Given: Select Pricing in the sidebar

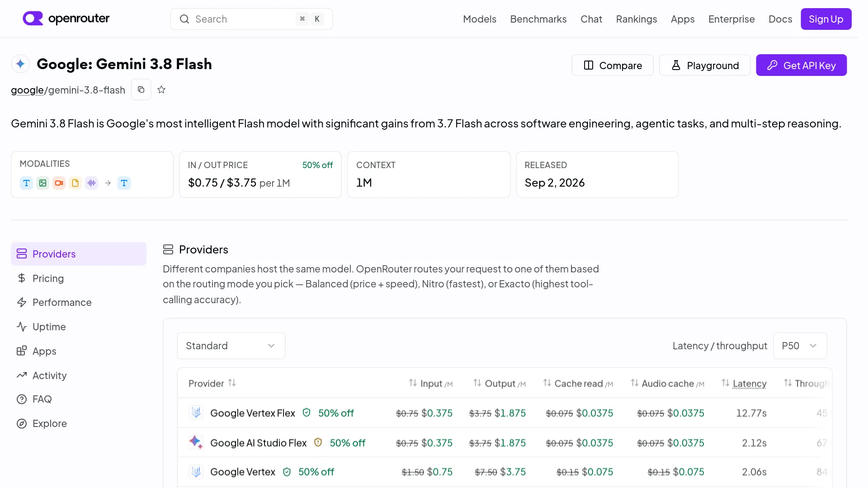Looking at the screenshot, I should point(79,278).
